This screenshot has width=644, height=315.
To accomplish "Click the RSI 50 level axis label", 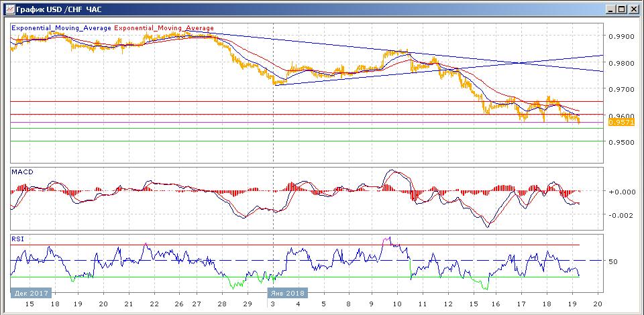I will pos(612,261).
